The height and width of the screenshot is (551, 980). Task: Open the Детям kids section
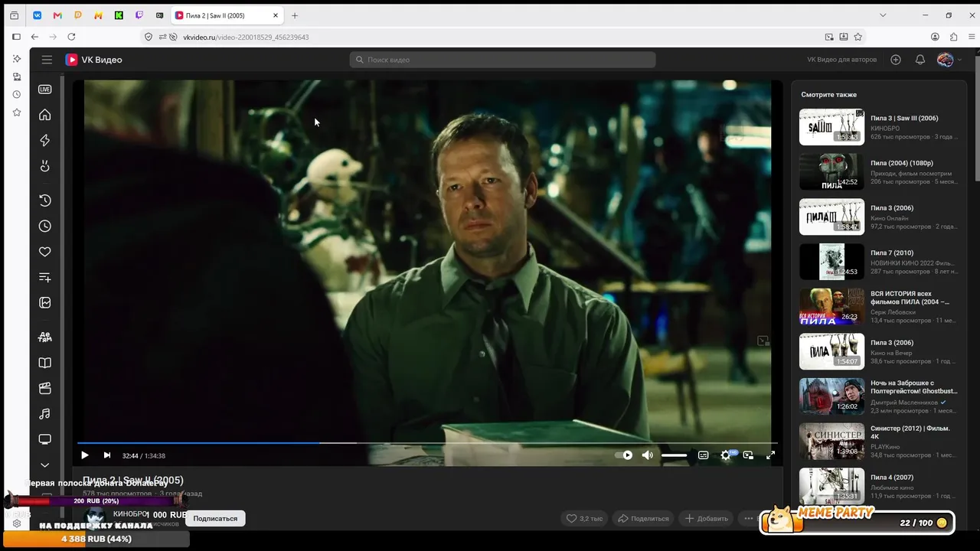coord(45,337)
